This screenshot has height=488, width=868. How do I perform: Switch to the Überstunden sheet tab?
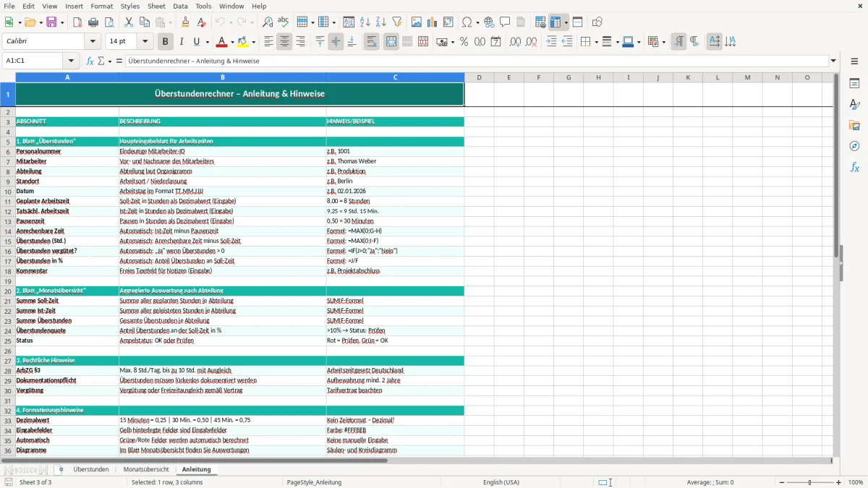tap(91, 470)
